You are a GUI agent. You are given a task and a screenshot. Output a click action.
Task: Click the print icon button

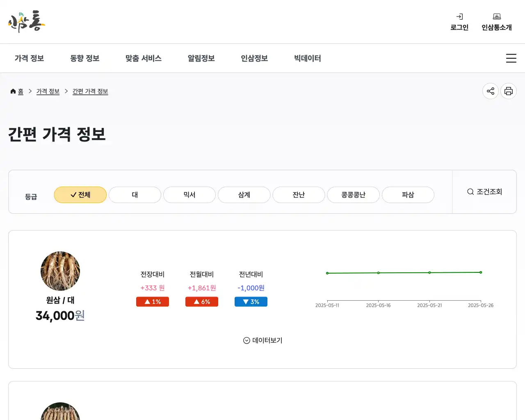click(509, 91)
